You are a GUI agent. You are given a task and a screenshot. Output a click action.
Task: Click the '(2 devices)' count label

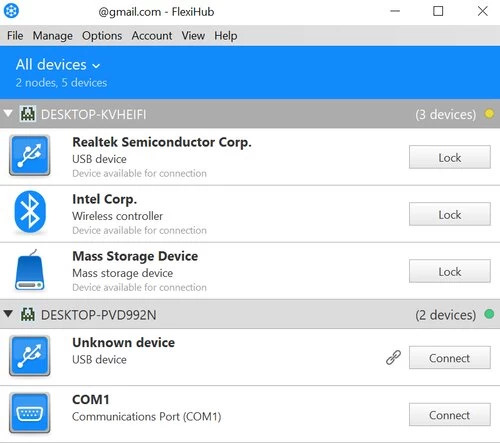[x=446, y=315]
